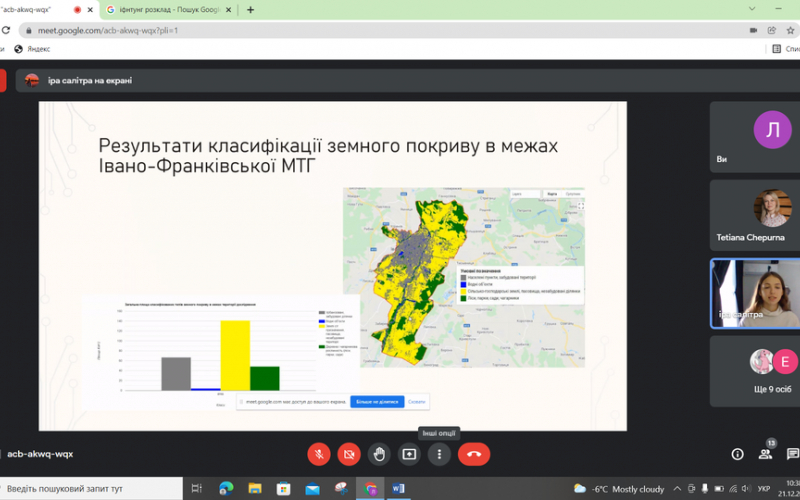Show participants list people icon

click(x=765, y=454)
